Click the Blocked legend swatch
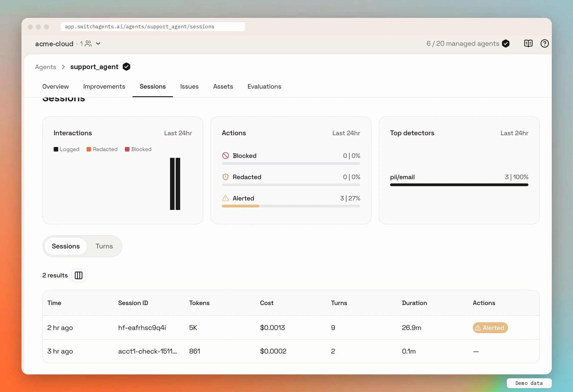Image resolution: width=573 pixels, height=392 pixels. 127,149
